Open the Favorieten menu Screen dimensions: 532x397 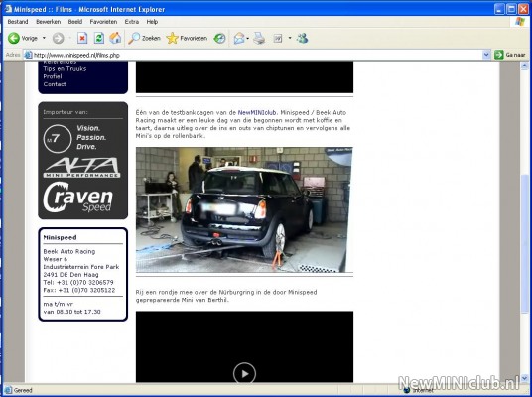tap(103, 22)
